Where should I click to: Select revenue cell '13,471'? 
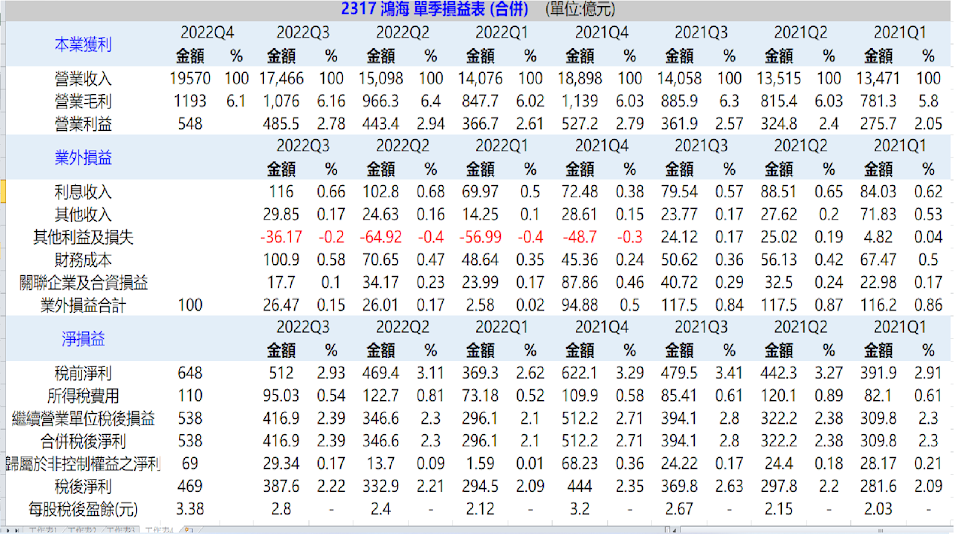click(878, 79)
